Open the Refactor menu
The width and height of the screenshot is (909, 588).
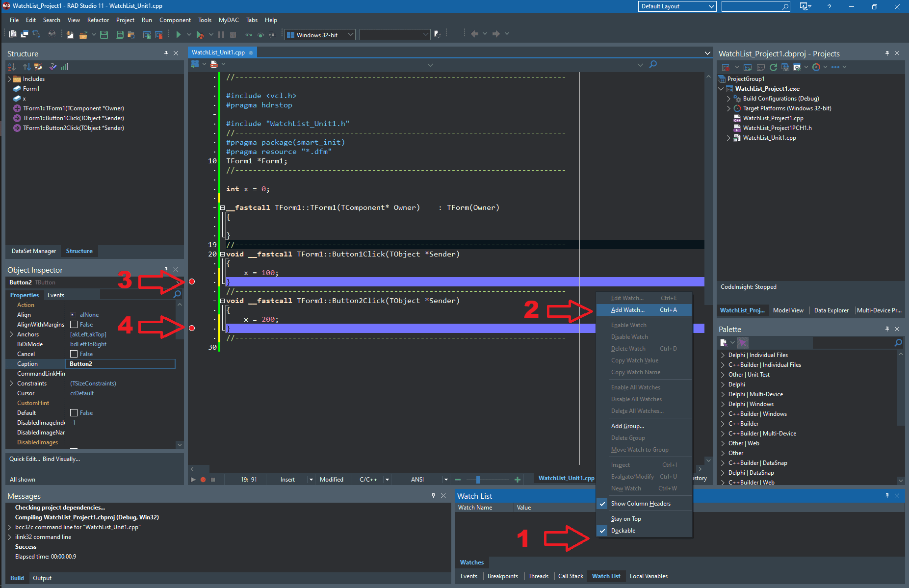(x=98, y=20)
